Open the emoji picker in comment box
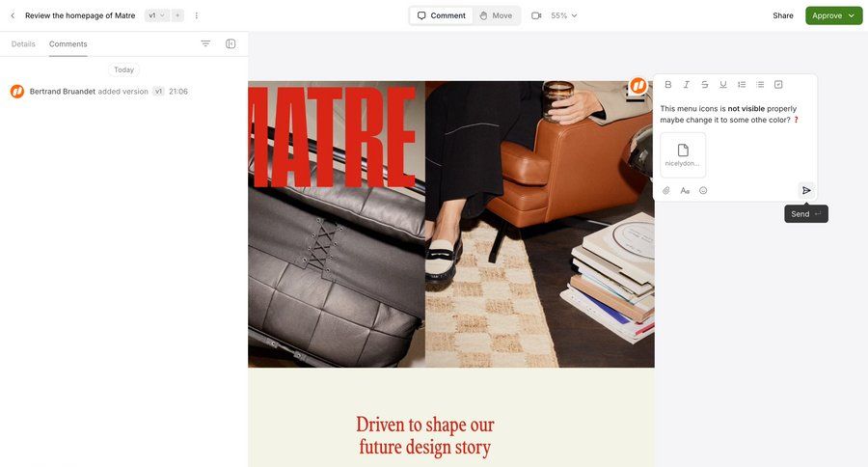This screenshot has height=467, width=868. [703, 191]
